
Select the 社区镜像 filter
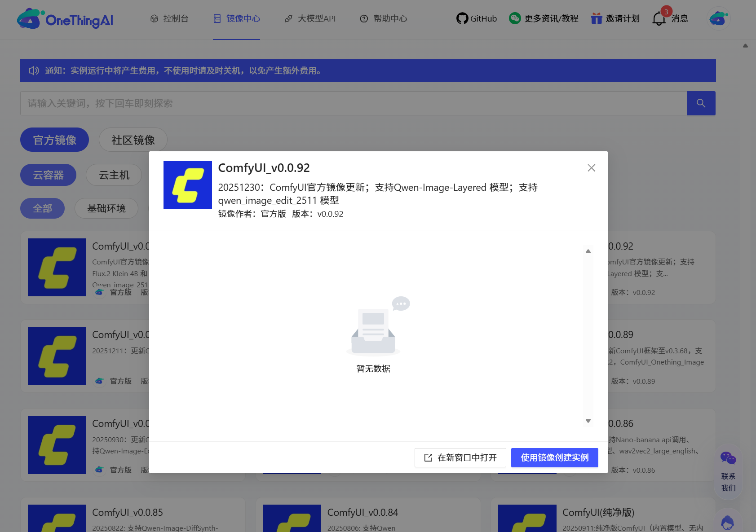pyautogui.click(x=133, y=140)
